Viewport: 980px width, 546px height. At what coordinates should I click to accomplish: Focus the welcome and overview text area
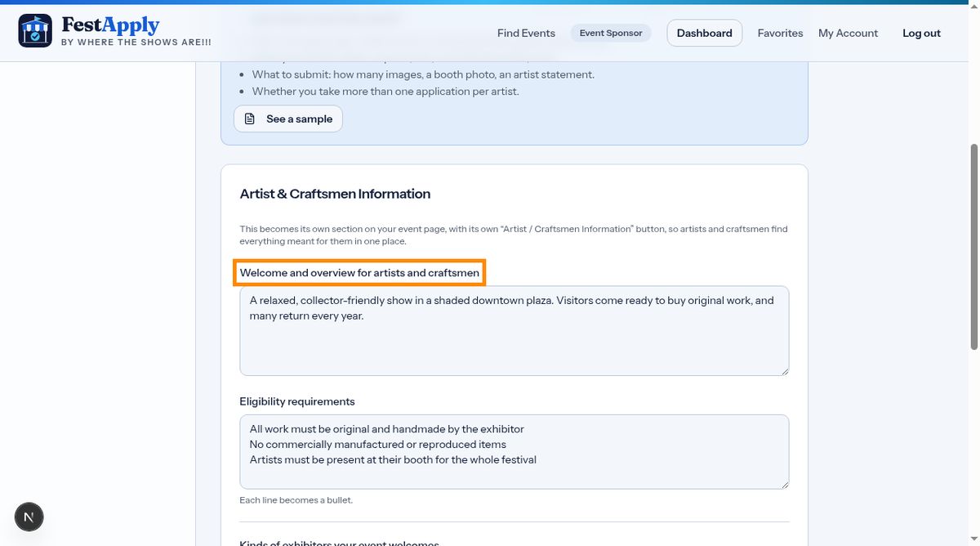point(514,331)
